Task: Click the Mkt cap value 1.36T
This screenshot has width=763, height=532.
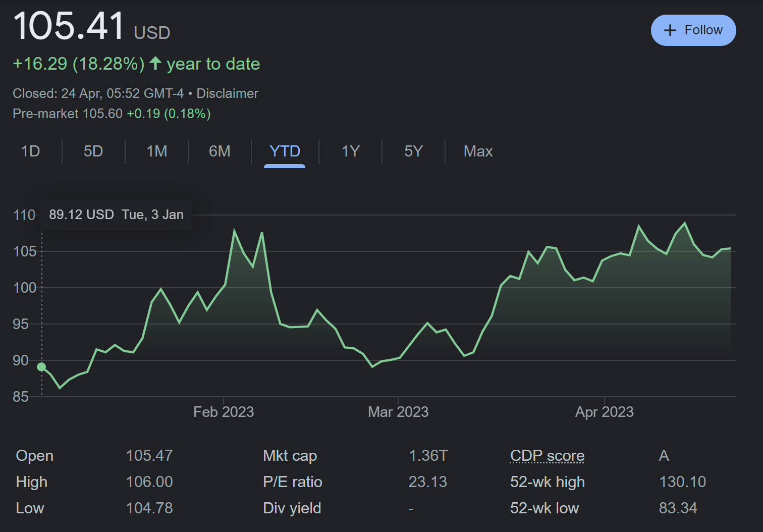Action: (428, 456)
